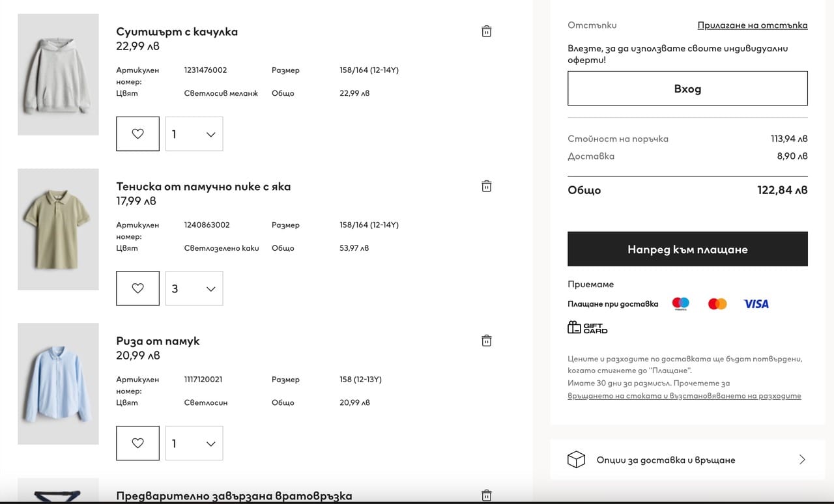Click article number 1240863002
The image size is (834, 504).
tap(207, 225)
